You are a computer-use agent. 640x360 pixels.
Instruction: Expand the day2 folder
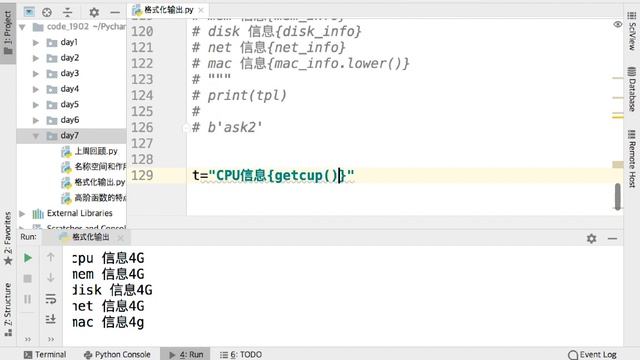point(36,58)
